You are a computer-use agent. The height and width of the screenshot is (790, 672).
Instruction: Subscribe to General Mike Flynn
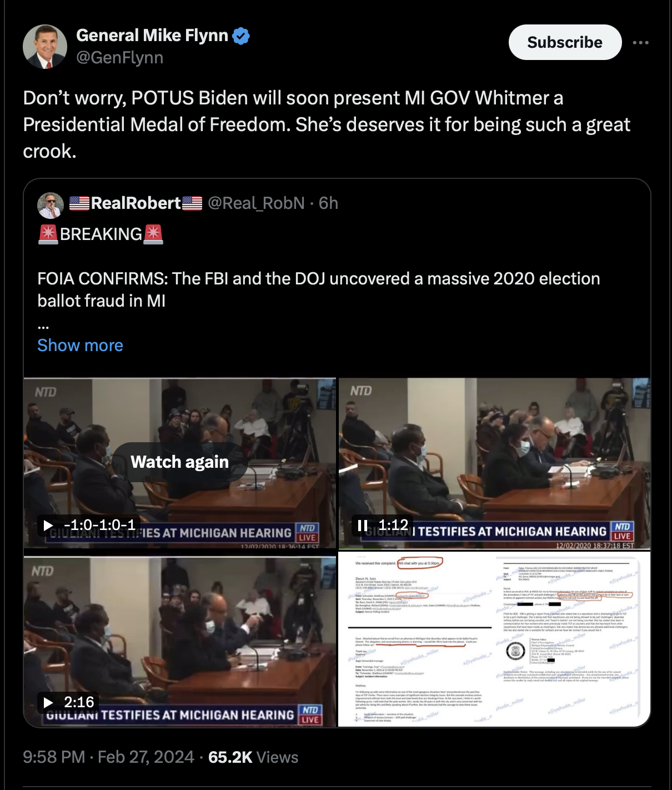(565, 42)
